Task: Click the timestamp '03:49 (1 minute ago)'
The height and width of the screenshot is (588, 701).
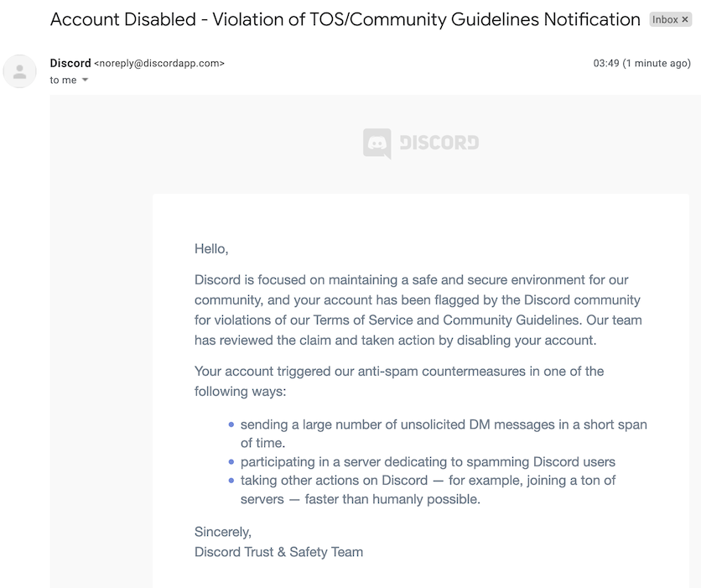Action: click(640, 62)
